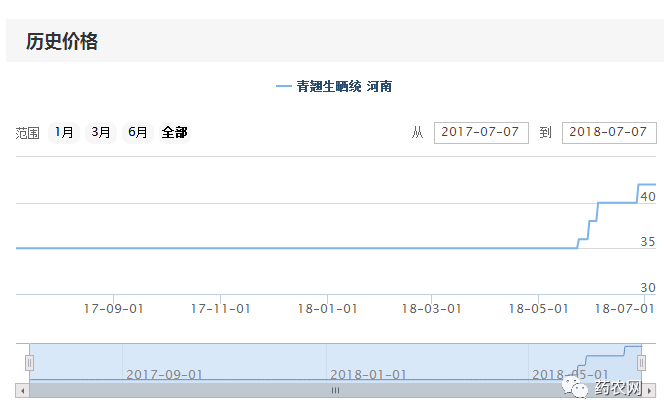This screenshot has height=418, width=664.
Task: Click the 2018-01-01 navigator label
Action: [368, 375]
